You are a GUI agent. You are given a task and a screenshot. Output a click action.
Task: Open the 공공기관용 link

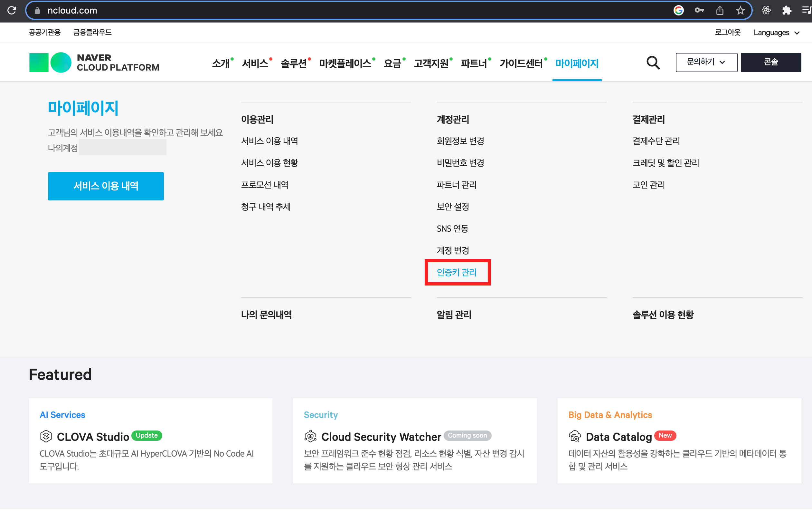coord(44,32)
